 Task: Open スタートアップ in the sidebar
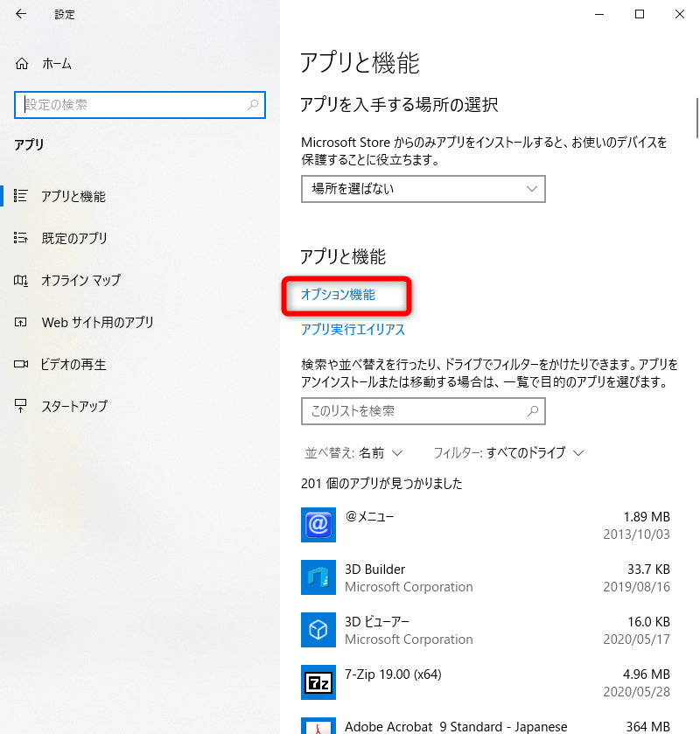pyautogui.click(x=73, y=406)
